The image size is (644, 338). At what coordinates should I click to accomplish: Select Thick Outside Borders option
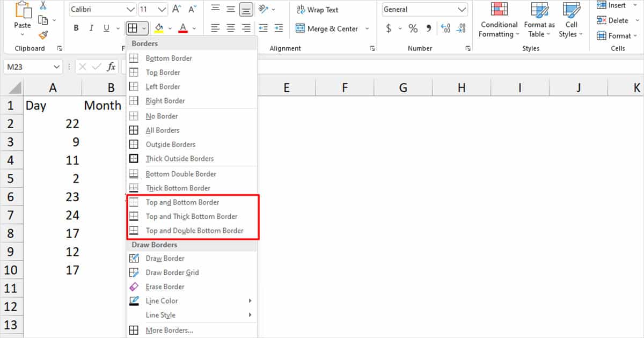tap(191, 159)
